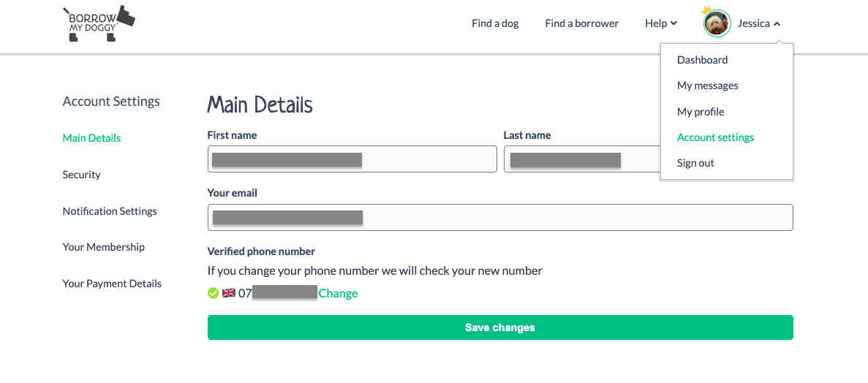The height and width of the screenshot is (383, 868).
Task: Open My messages from the menu
Action: coord(707,86)
